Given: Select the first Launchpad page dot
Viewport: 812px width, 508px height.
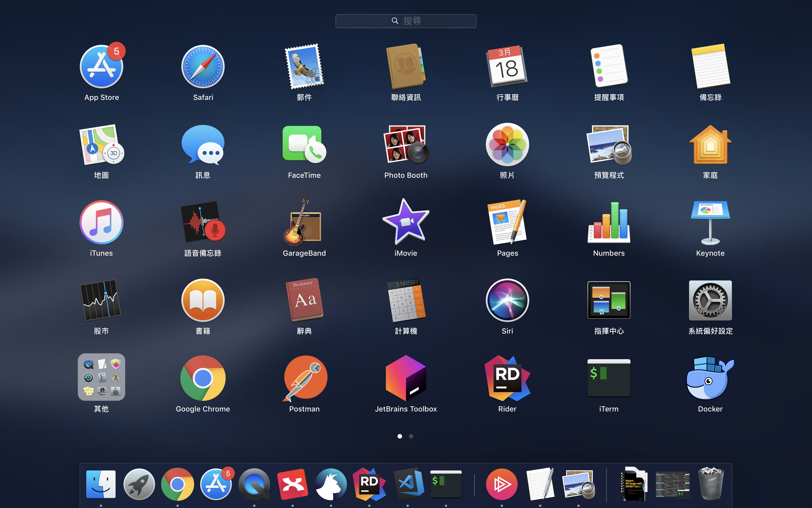Looking at the screenshot, I should 400,436.
